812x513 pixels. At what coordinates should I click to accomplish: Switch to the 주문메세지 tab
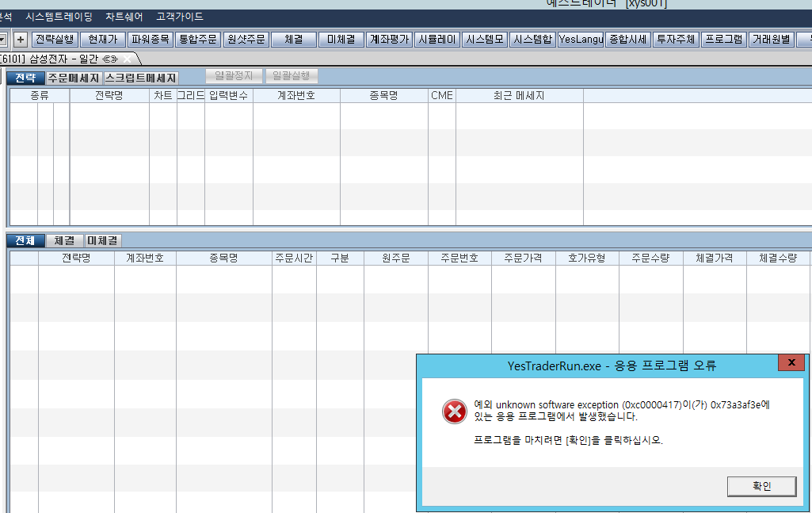(x=74, y=78)
